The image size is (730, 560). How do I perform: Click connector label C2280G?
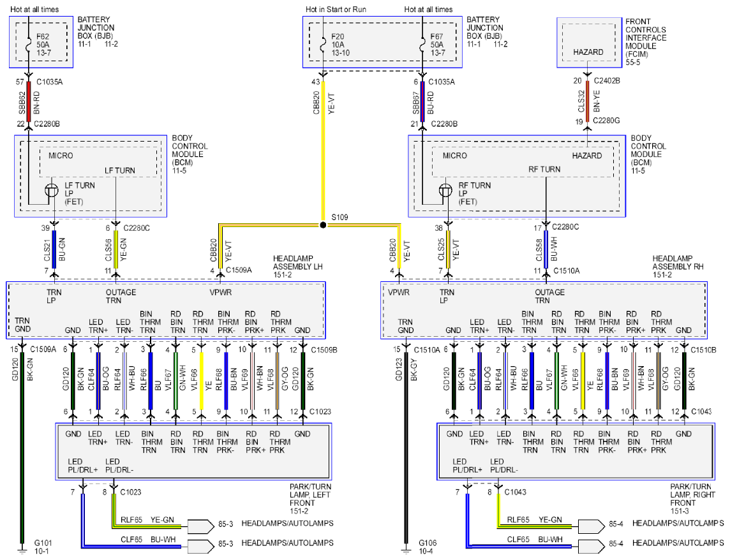606,121
